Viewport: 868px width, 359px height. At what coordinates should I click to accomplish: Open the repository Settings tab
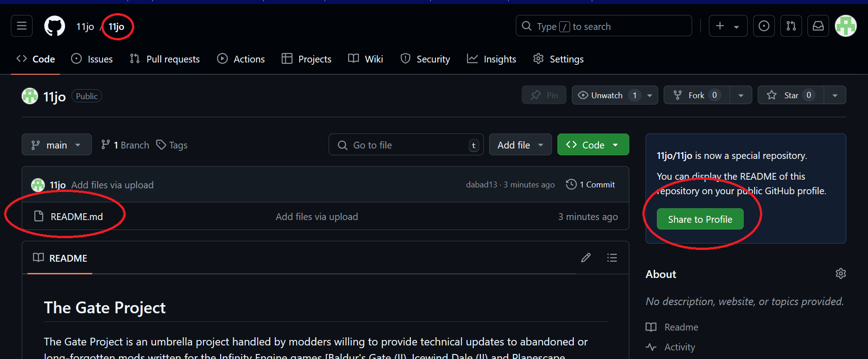click(x=558, y=59)
